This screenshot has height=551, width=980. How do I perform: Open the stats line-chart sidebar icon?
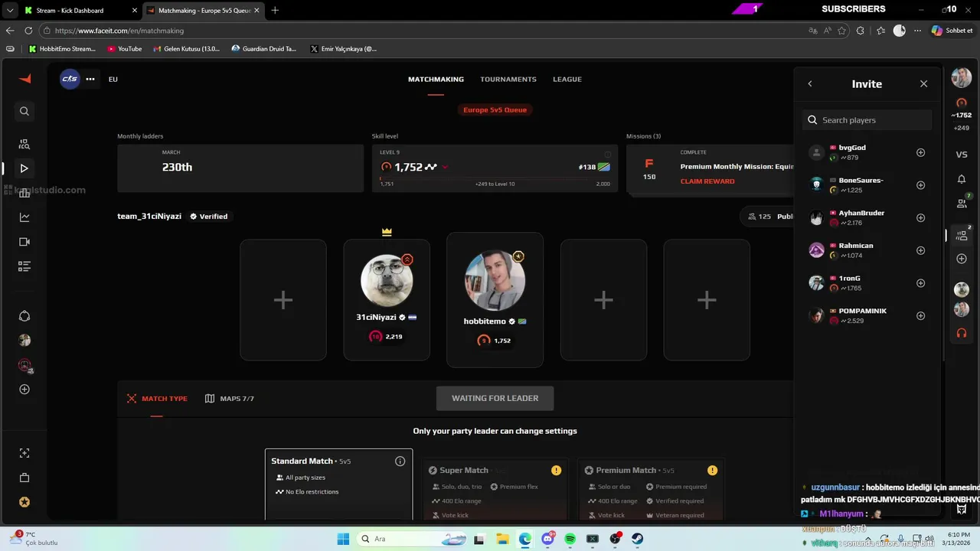tap(24, 217)
